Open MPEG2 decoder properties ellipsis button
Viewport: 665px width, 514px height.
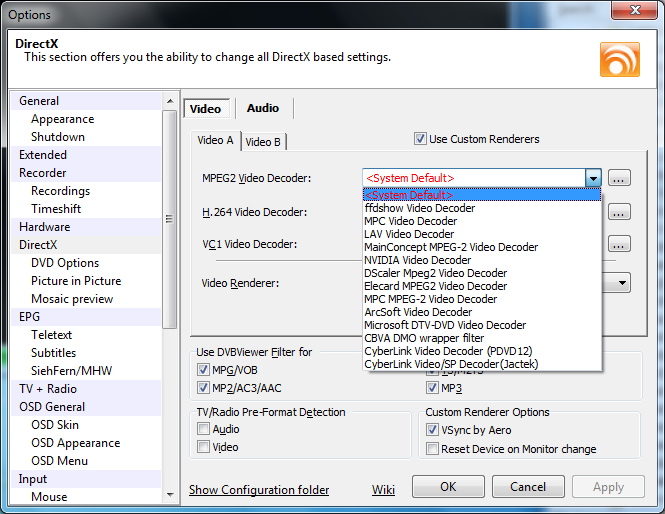click(x=619, y=178)
